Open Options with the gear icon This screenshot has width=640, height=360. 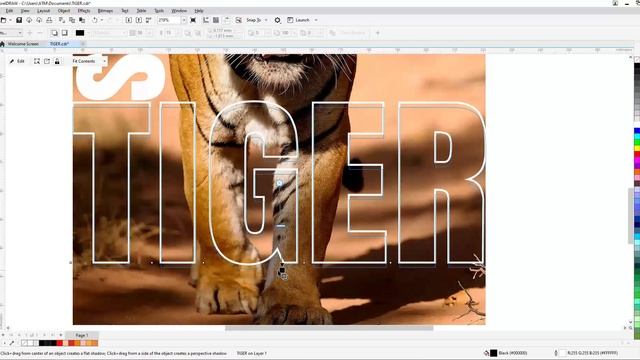pos(278,20)
